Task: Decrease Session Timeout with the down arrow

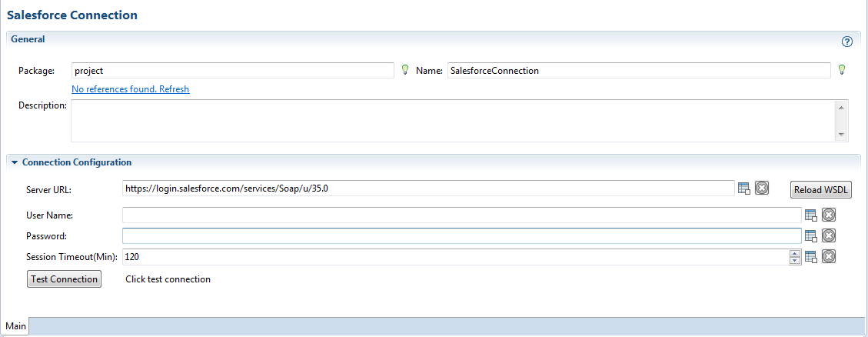Action: (x=795, y=260)
